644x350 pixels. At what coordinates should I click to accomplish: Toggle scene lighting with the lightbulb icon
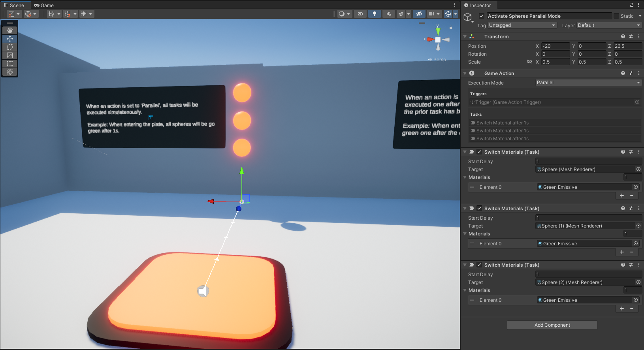pos(374,14)
